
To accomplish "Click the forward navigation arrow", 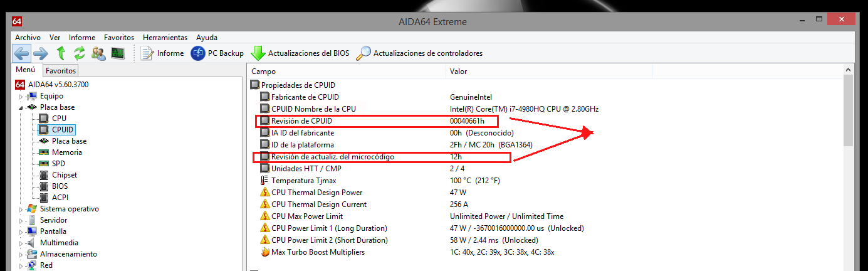I will click(41, 53).
